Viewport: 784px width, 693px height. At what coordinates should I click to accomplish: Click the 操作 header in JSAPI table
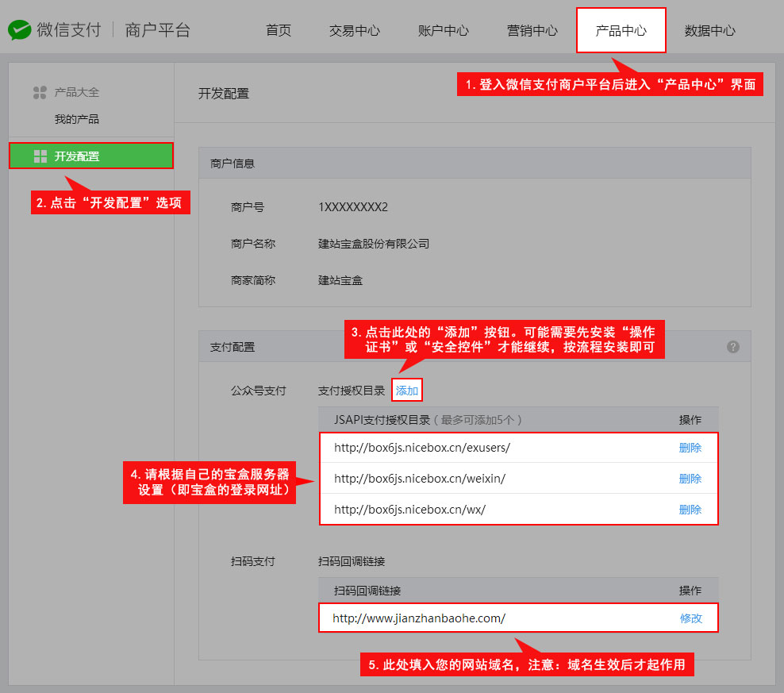pyautogui.click(x=690, y=420)
